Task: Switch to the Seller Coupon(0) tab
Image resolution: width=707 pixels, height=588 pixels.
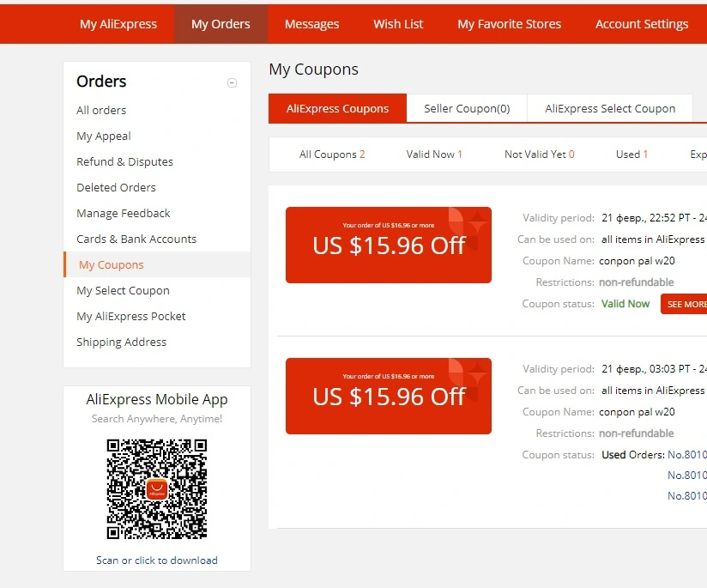Action: point(467,108)
